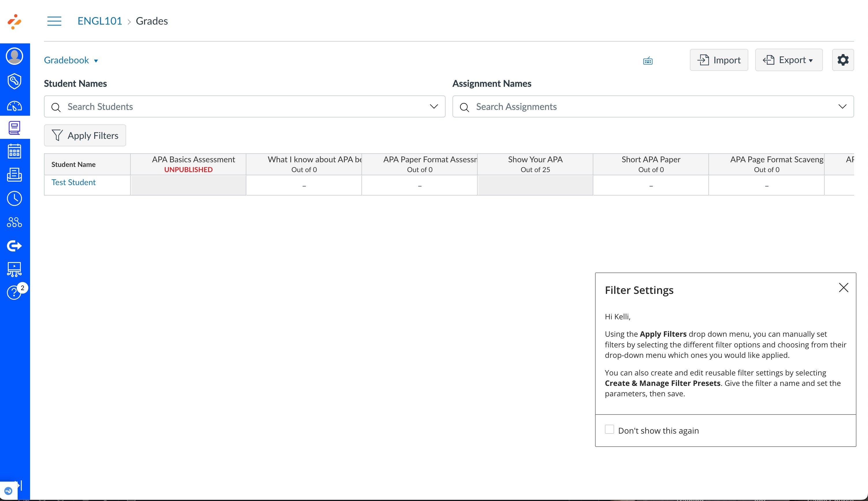The height and width of the screenshot is (501, 868).
Task: Expand the Search Students dropdown chevron
Action: coord(434,107)
